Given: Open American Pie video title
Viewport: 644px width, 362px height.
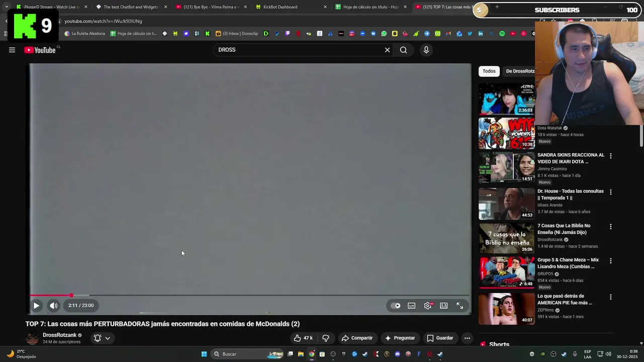Looking at the screenshot, I should (565, 299).
